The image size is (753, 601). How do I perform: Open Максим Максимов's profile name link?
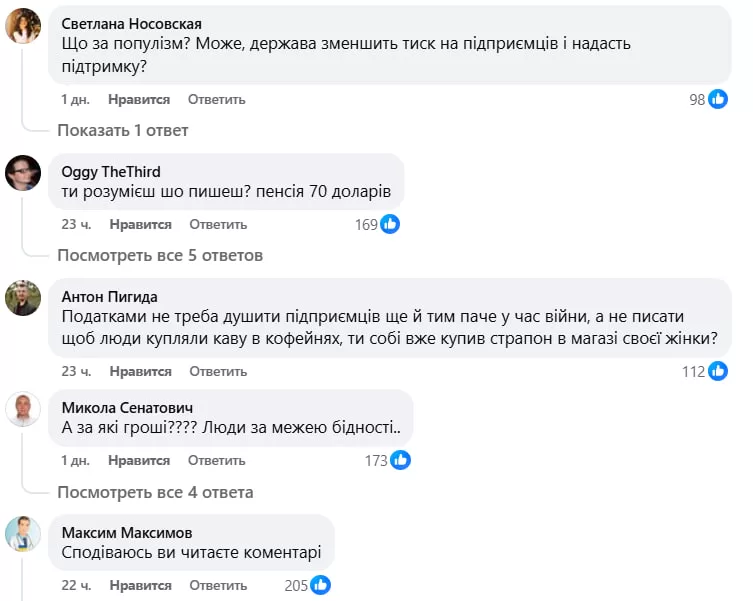click(x=127, y=532)
